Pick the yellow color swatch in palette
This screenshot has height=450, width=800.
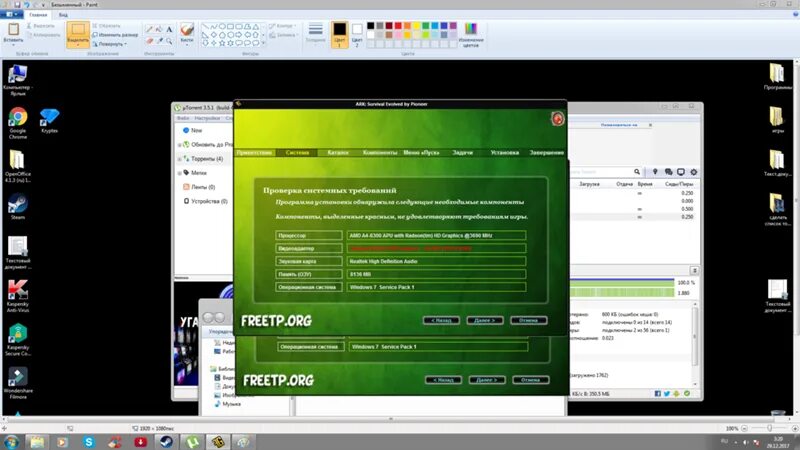[x=416, y=26]
